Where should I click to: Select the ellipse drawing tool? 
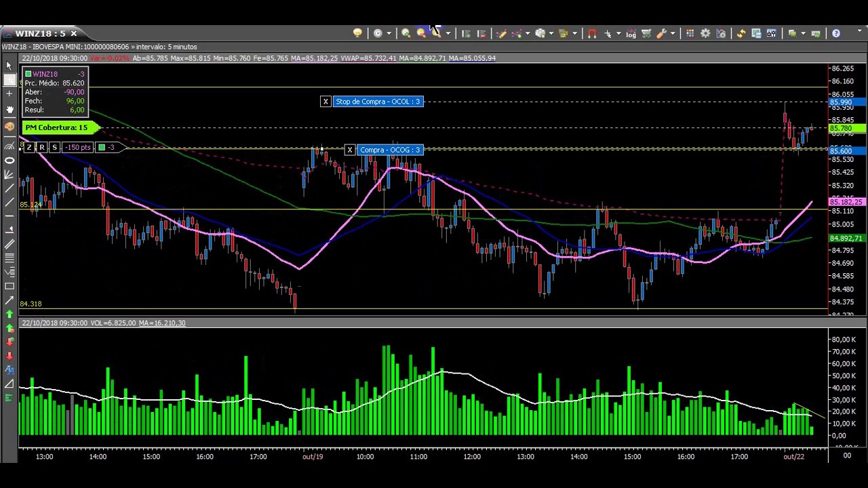tap(9, 161)
